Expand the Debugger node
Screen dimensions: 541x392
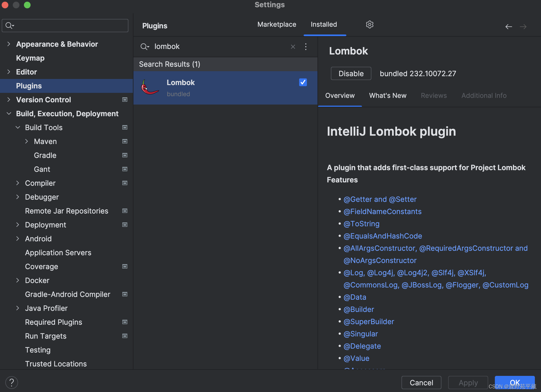18,197
